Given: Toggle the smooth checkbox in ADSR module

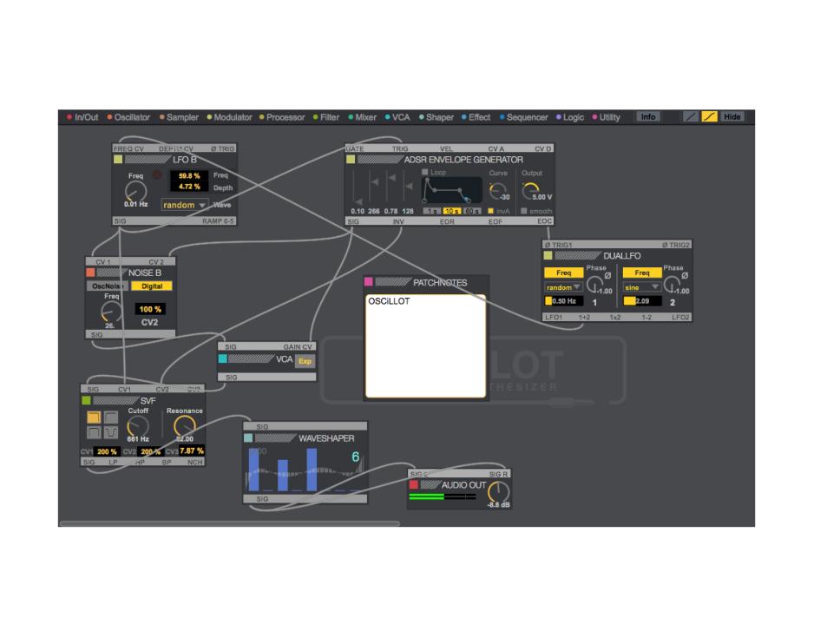Looking at the screenshot, I should point(523,211).
